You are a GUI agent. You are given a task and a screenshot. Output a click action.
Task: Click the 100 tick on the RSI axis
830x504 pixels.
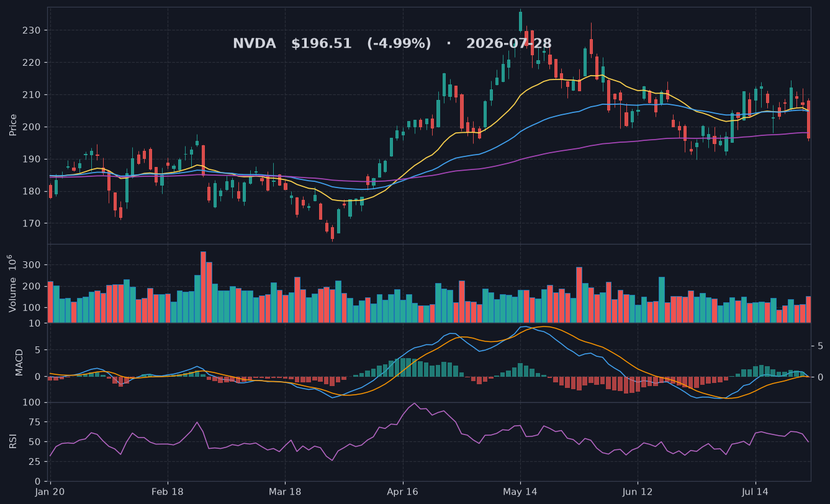(32, 403)
